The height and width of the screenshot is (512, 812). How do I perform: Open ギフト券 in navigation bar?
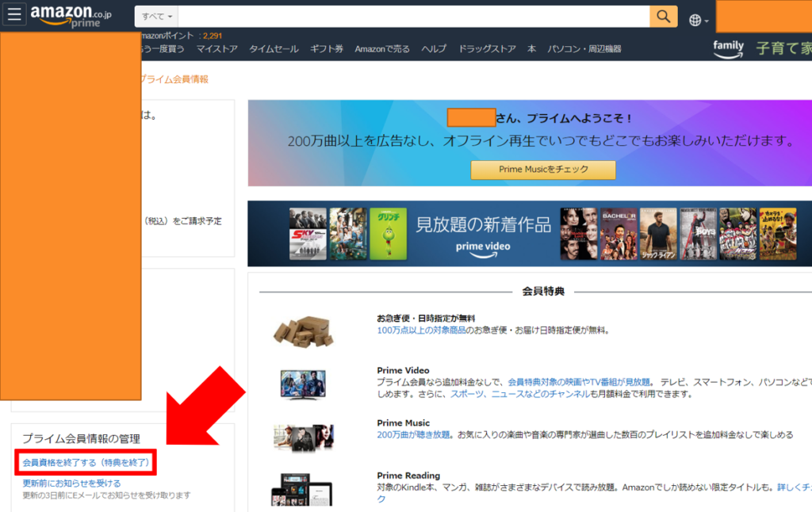point(327,49)
